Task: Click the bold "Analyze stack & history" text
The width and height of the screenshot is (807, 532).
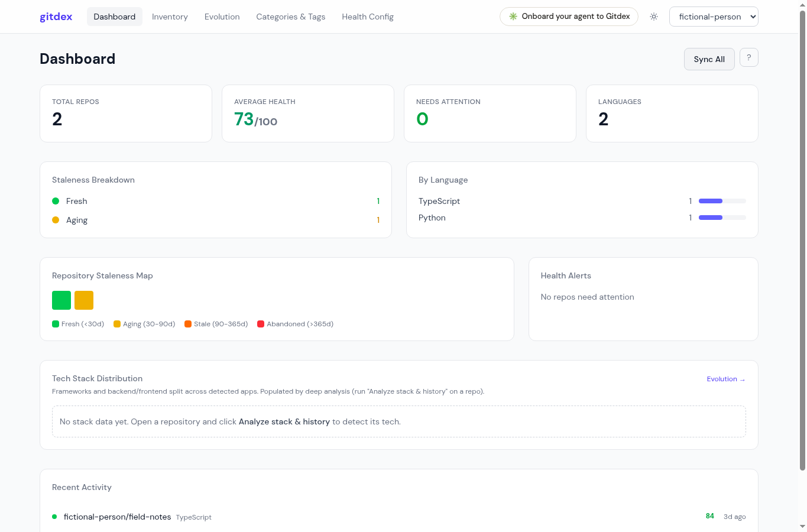Action: tap(284, 421)
